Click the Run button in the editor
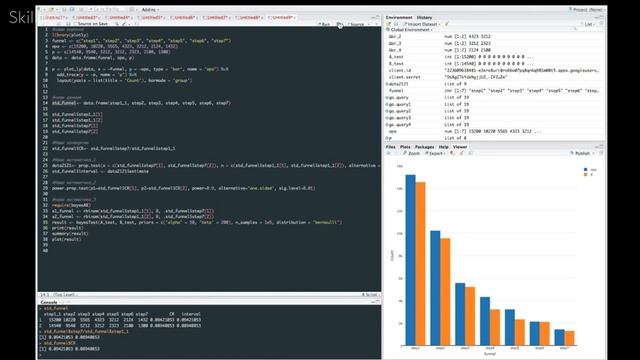This screenshot has width=640, height=360. tap(324, 24)
